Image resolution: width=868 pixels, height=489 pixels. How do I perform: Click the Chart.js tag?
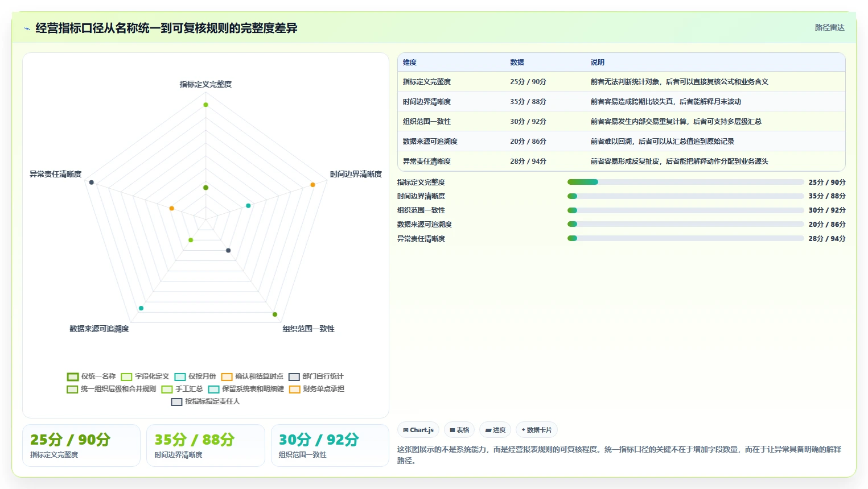(x=418, y=430)
